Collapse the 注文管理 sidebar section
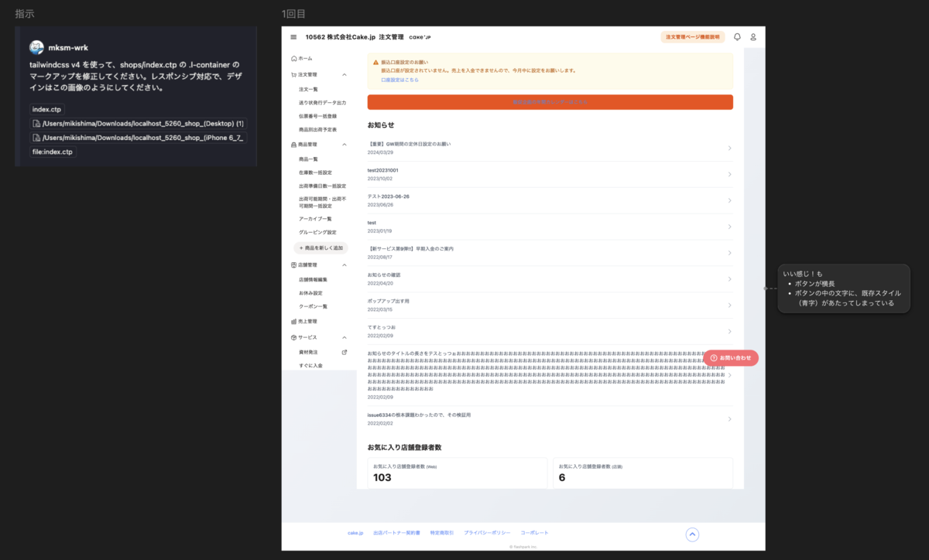 point(345,75)
